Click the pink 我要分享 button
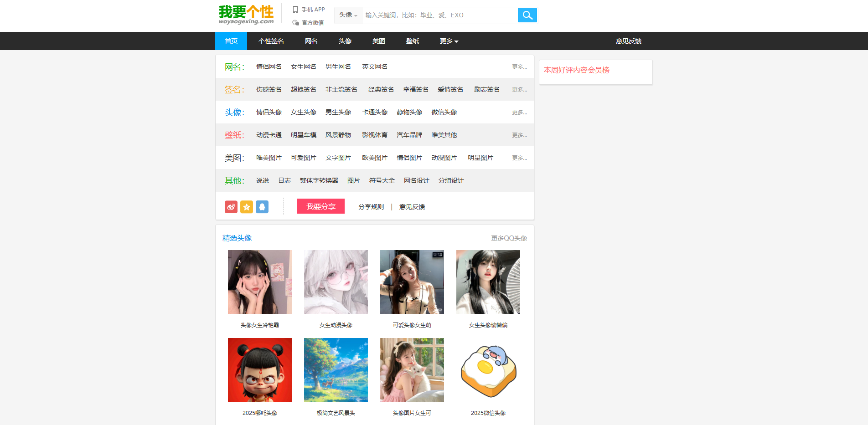Image resolution: width=868 pixels, height=425 pixels. point(320,206)
